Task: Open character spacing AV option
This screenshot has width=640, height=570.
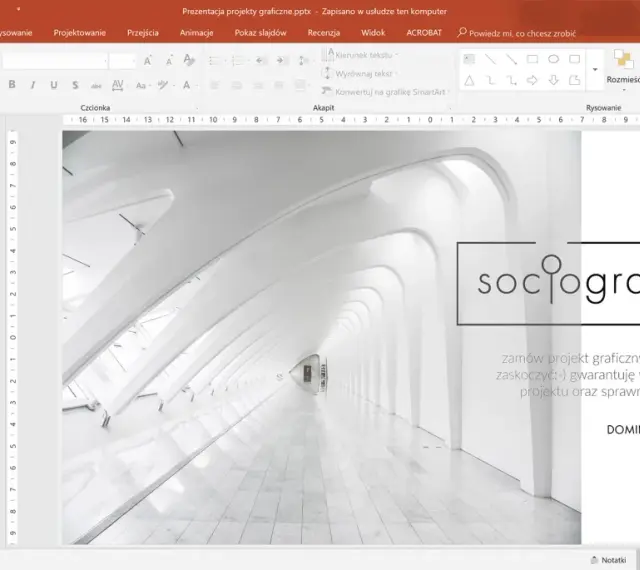Action: [x=118, y=85]
